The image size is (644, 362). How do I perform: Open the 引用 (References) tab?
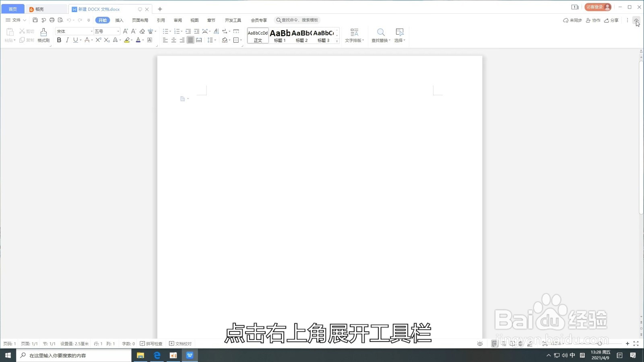point(161,20)
